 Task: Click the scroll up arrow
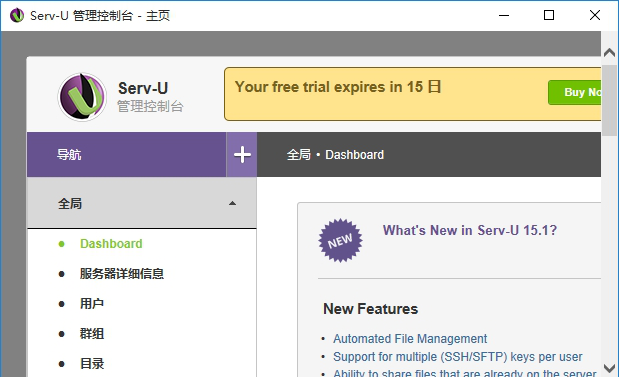click(610, 53)
